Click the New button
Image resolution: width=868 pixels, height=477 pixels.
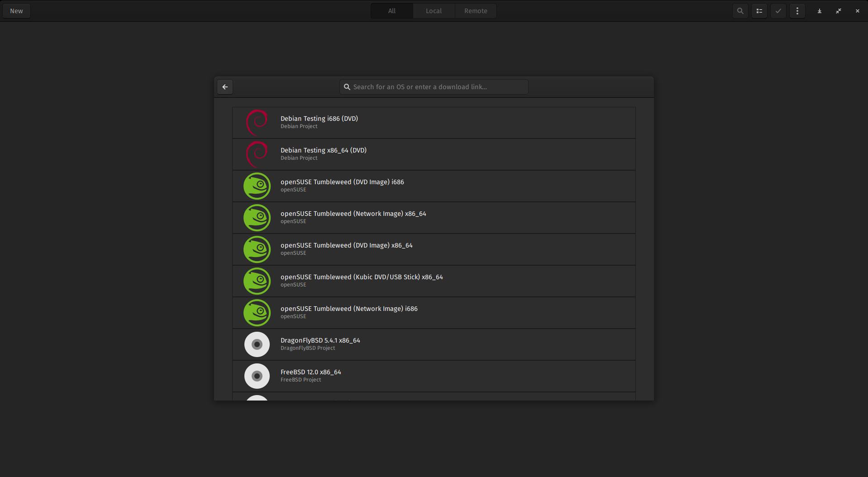pos(16,11)
